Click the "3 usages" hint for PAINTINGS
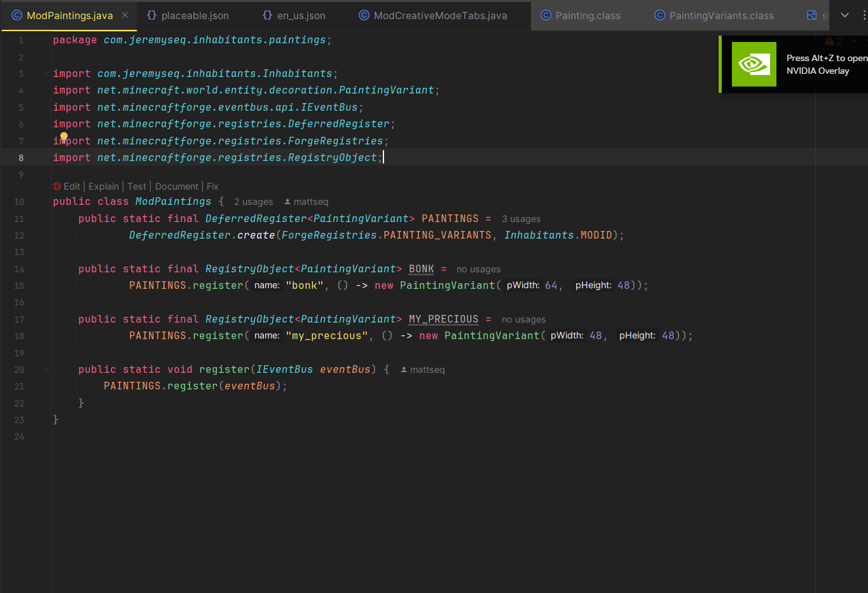This screenshot has height=593, width=868. point(521,219)
